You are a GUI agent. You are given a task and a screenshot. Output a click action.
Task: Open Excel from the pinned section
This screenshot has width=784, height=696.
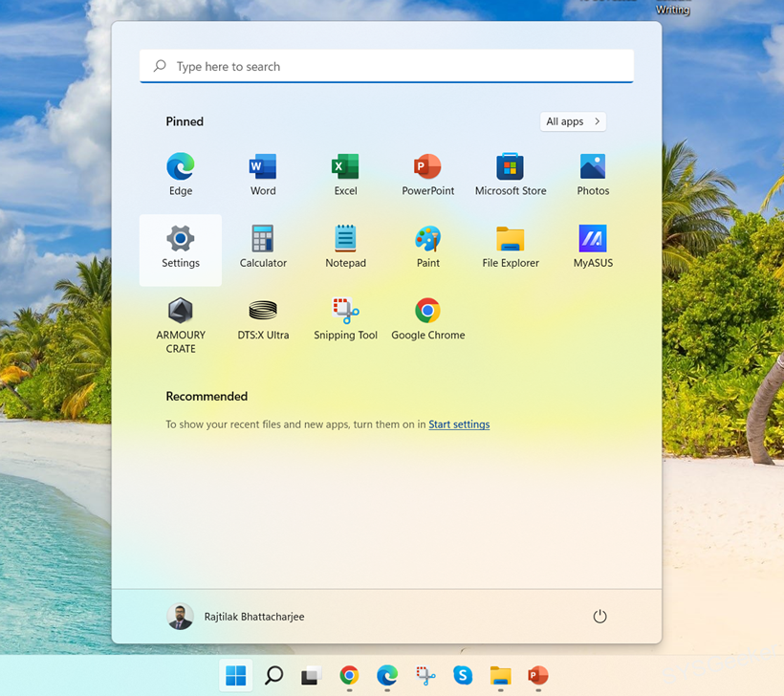coord(345,175)
